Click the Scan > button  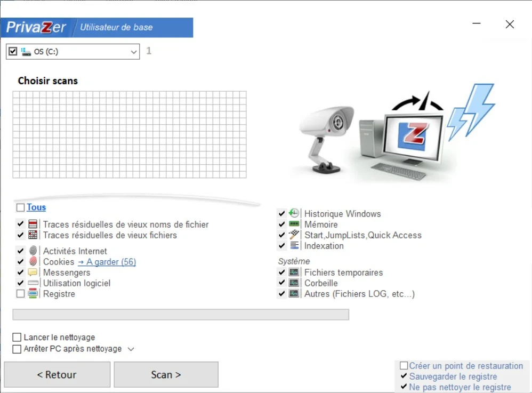166,374
